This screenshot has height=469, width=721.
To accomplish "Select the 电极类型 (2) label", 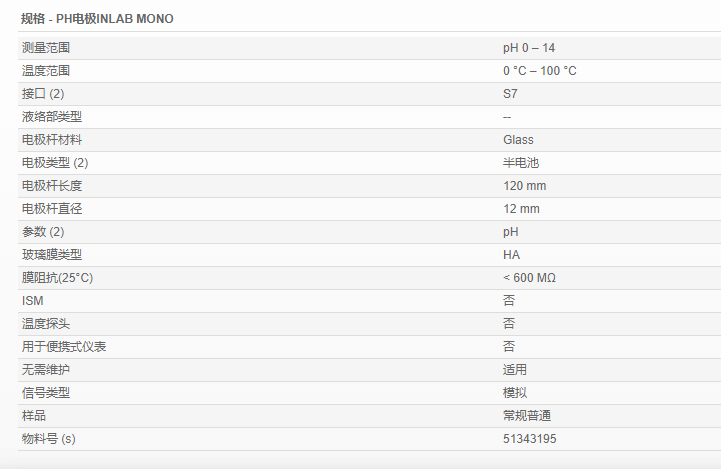I will pyautogui.click(x=55, y=163).
